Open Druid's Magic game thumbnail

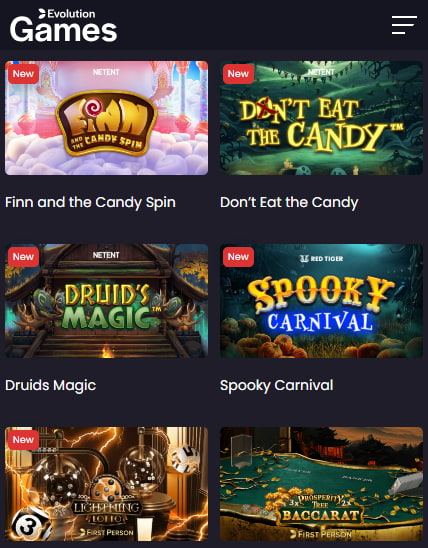(107, 301)
